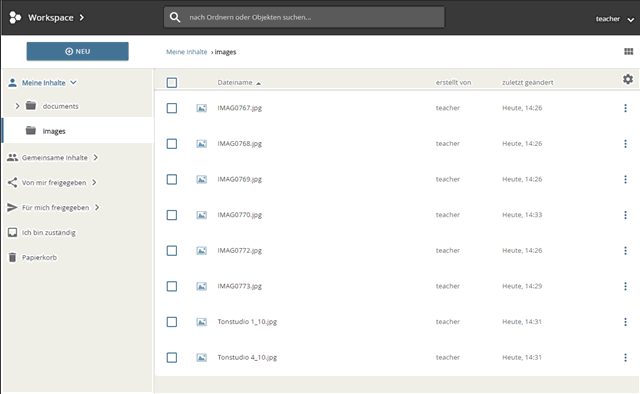640x394 pixels.
Task: Open file Tonstudio 1_10.jpg by name
Action: (247, 322)
